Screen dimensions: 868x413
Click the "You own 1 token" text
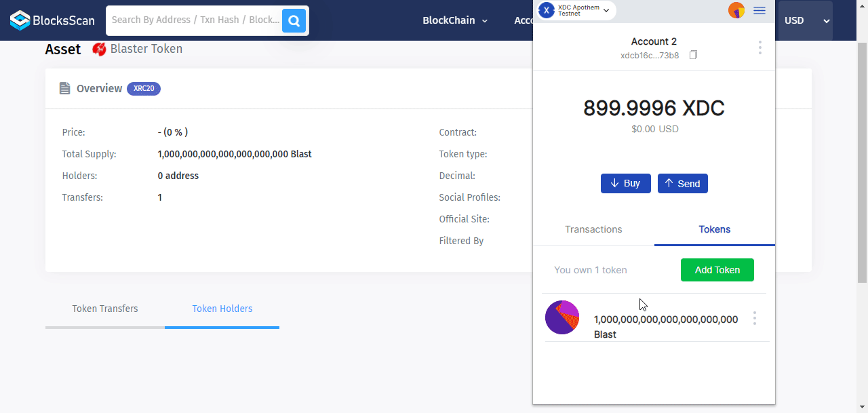[591, 270]
